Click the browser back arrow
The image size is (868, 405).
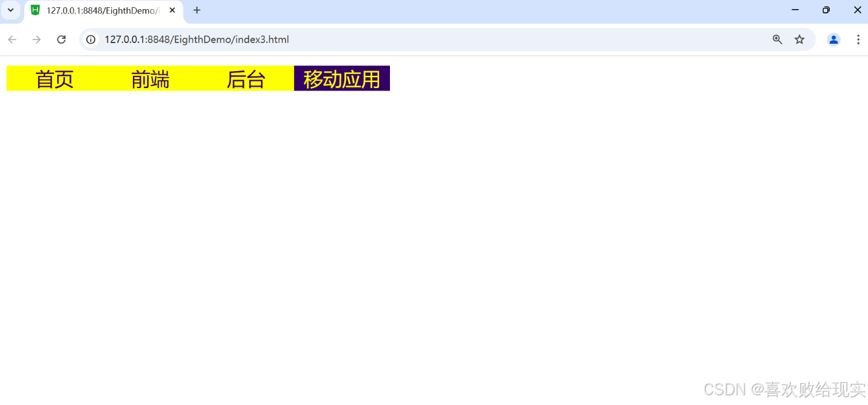[12, 39]
